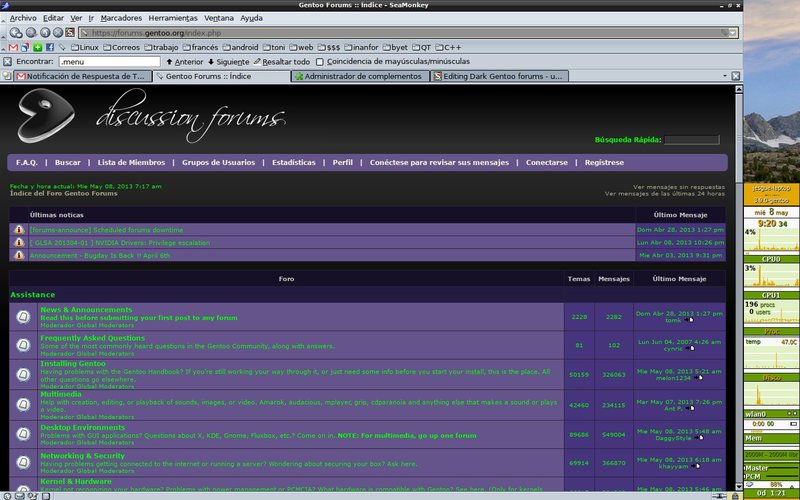Switch to Administrador de complementos tab
Image resolution: width=800 pixels, height=500 pixels.
tap(361, 76)
